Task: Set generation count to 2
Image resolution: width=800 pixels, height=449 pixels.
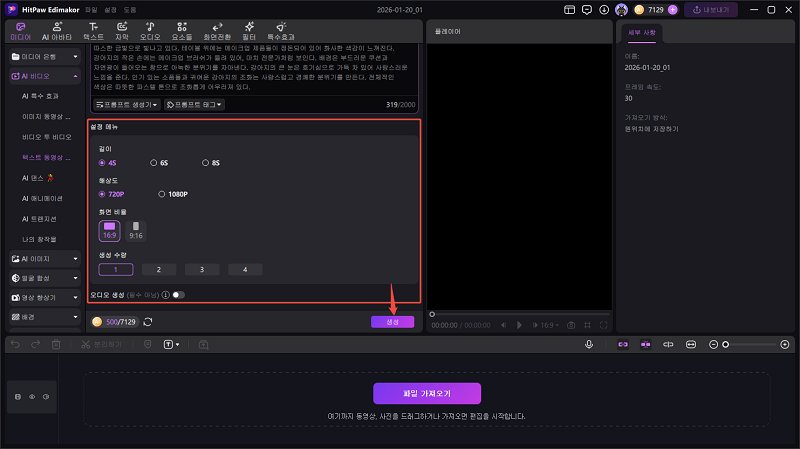Action: (159, 269)
